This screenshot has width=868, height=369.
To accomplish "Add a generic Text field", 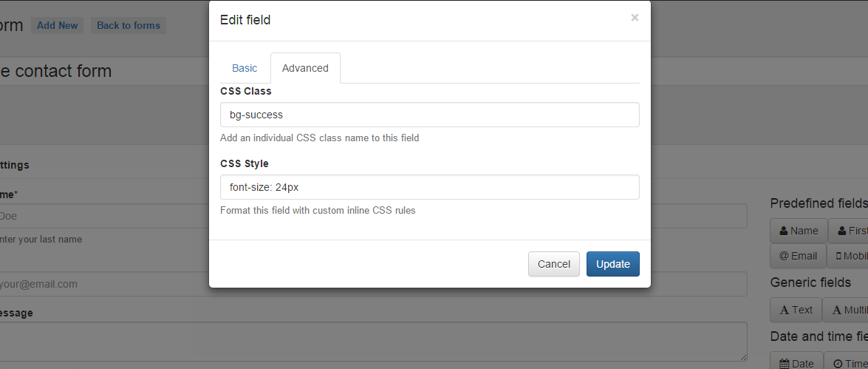I will pyautogui.click(x=796, y=310).
